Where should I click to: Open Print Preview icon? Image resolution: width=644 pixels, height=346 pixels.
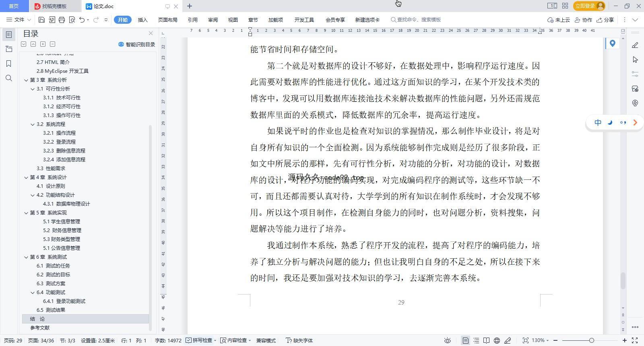pos(72,20)
